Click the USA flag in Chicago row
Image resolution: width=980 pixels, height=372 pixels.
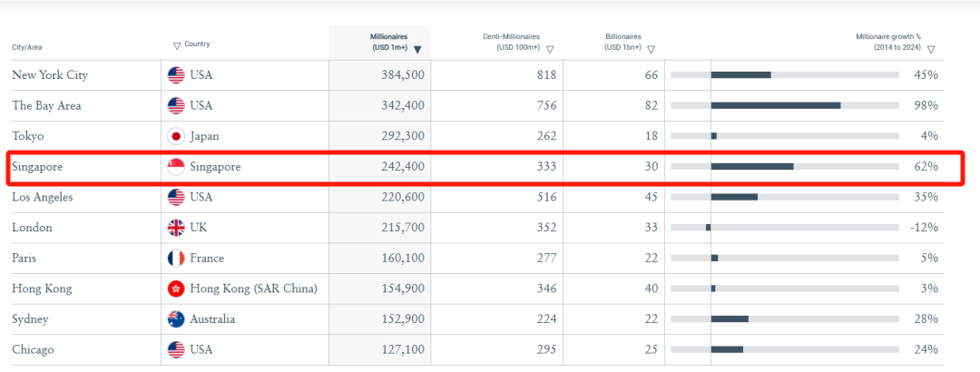pyautogui.click(x=176, y=349)
